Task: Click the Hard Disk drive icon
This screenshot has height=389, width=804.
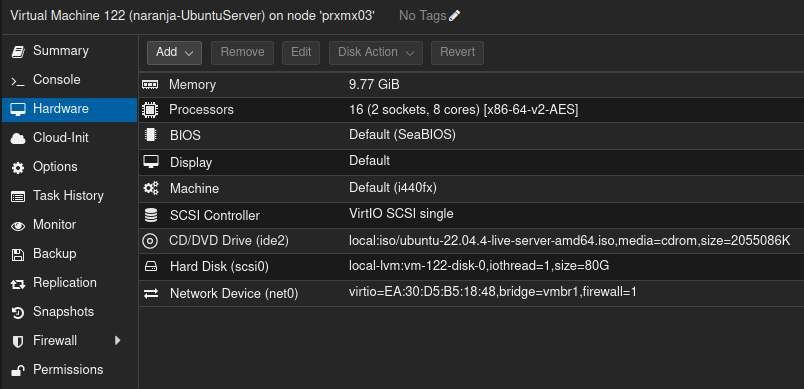Action: pyautogui.click(x=151, y=267)
